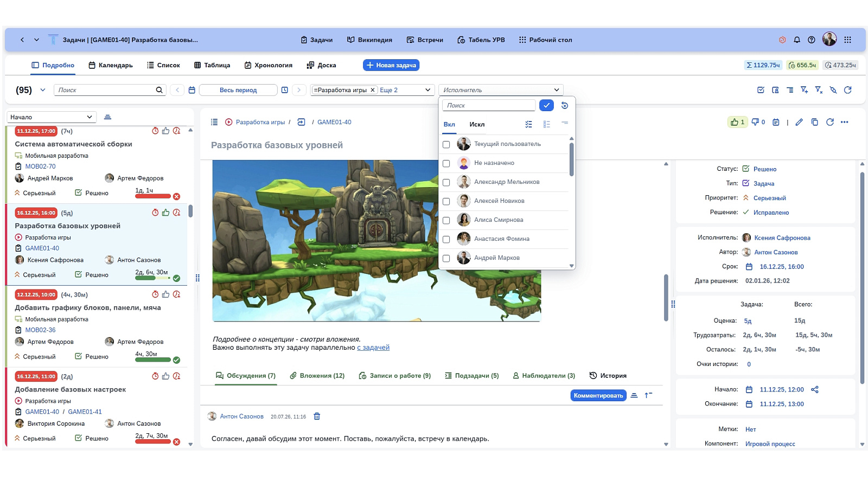Click share icon next to Начало date

[815, 389]
